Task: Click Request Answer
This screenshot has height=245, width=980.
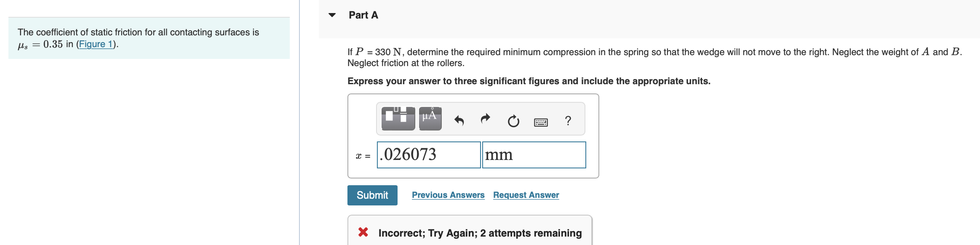Action: (526, 194)
